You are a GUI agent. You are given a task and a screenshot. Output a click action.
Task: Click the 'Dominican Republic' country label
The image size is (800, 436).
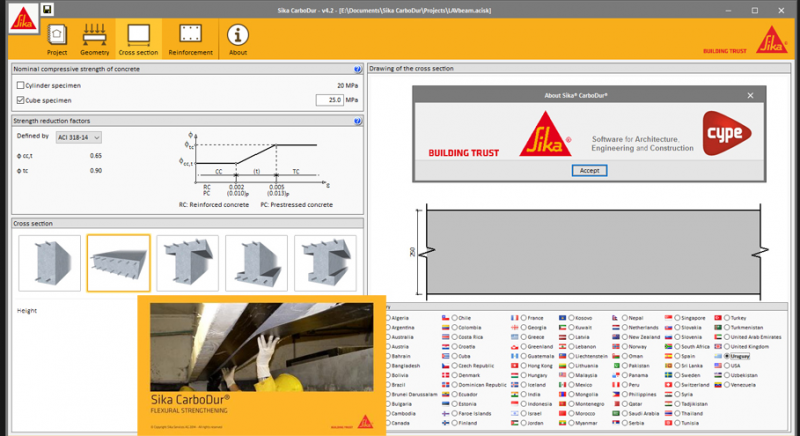click(x=482, y=384)
